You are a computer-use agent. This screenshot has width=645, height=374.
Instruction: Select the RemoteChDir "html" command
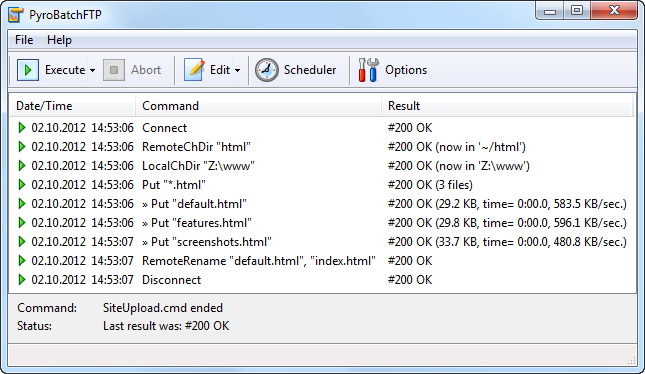[x=196, y=146]
